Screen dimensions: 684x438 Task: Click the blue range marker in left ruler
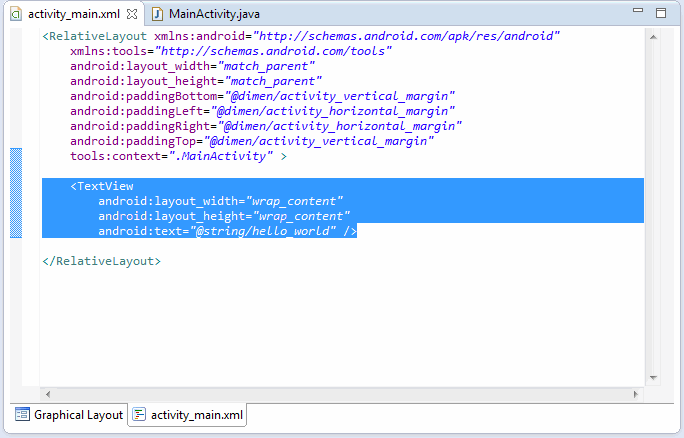point(16,193)
